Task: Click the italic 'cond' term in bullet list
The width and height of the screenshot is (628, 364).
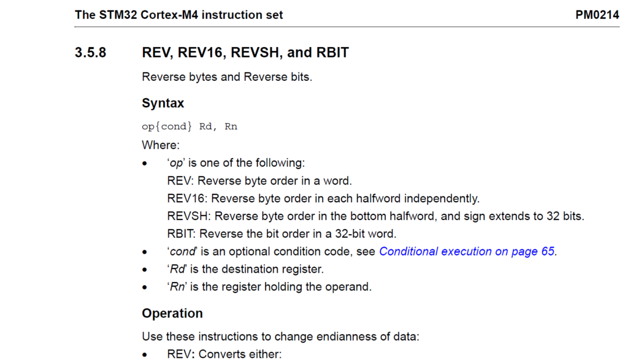Action: 182,251
